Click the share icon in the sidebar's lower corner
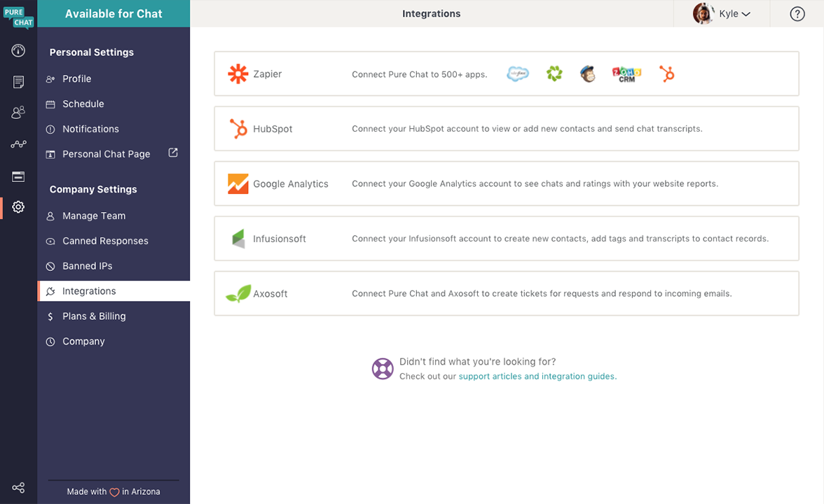The width and height of the screenshot is (824, 504). click(18, 488)
